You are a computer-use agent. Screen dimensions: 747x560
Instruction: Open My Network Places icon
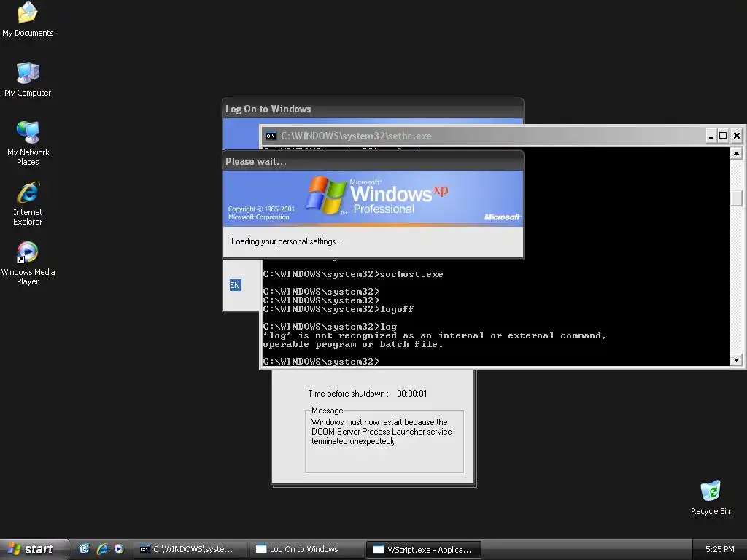click(x=28, y=143)
